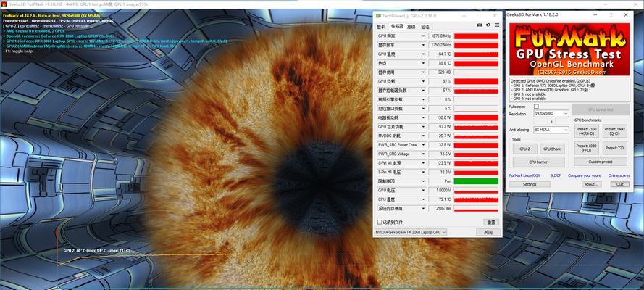Click the GPU 2 temperature graph label

[97, 250]
